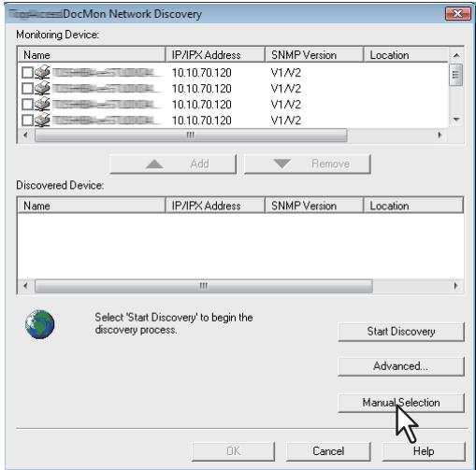Select printer icon in fourth monitoring row
The width and height of the screenshot is (476, 470).
42,120
